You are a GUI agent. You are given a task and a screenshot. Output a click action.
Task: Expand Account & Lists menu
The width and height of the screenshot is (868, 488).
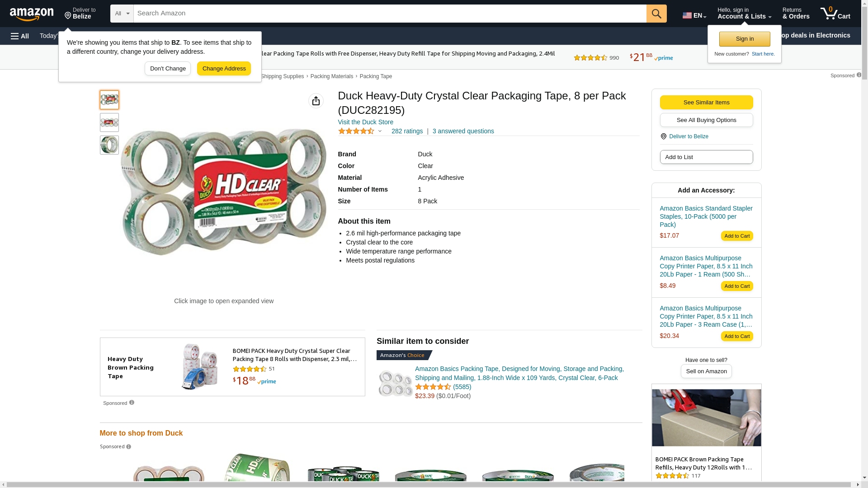tap(744, 14)
